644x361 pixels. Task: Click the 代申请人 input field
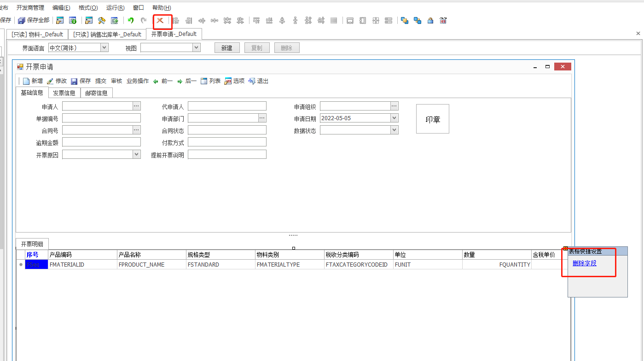(x=227, y=106)
